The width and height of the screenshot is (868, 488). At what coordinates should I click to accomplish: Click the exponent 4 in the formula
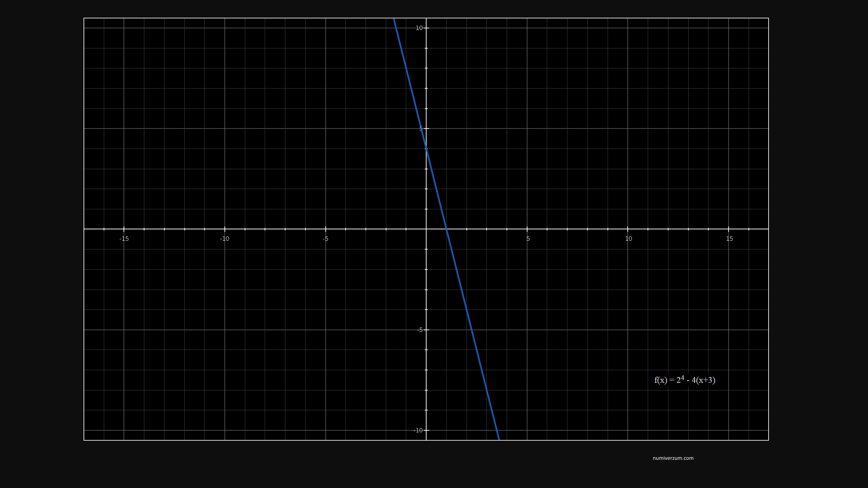tap(682, 378)
